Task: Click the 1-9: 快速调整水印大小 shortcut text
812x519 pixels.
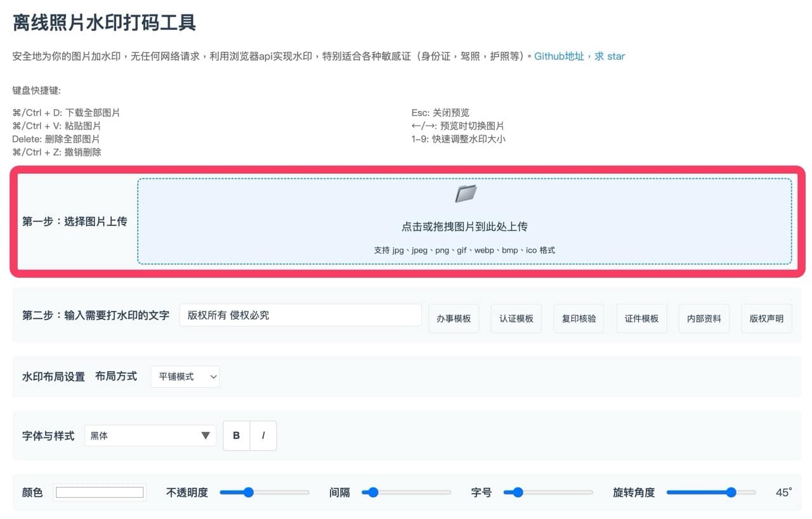Action: [x=458, y=139]
